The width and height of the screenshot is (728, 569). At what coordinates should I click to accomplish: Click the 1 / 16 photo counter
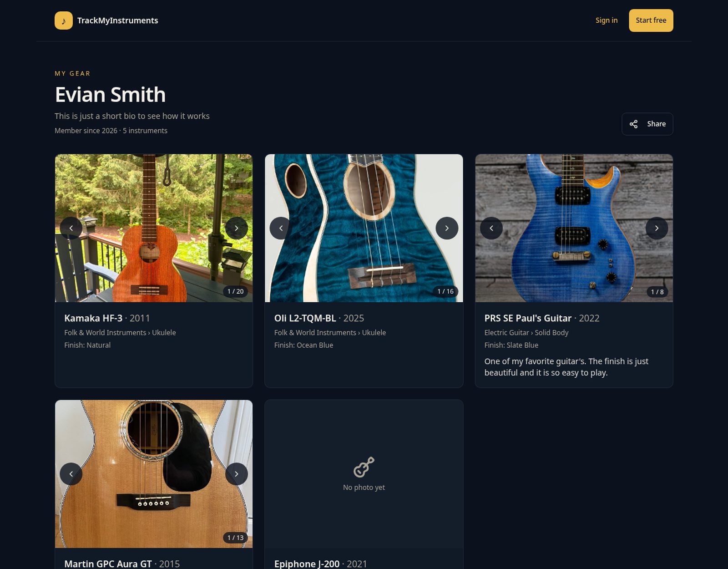tap(445, 291)
